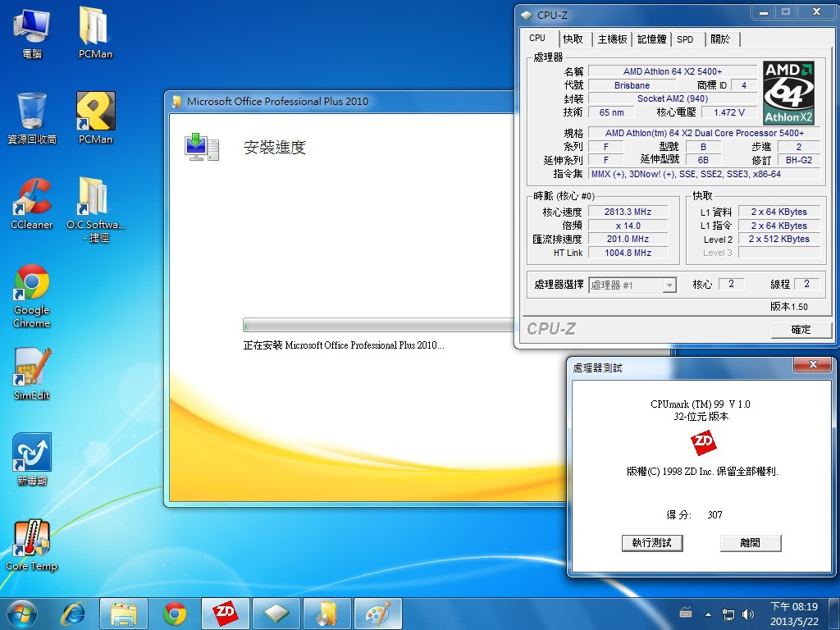Show hidden system tray icons

point(709,614)
